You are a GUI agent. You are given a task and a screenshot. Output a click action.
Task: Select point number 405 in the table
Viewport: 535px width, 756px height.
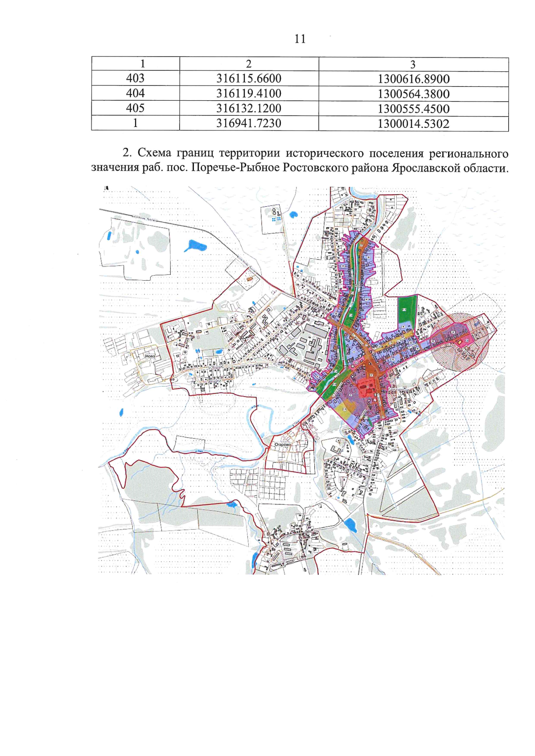point(135,108)
